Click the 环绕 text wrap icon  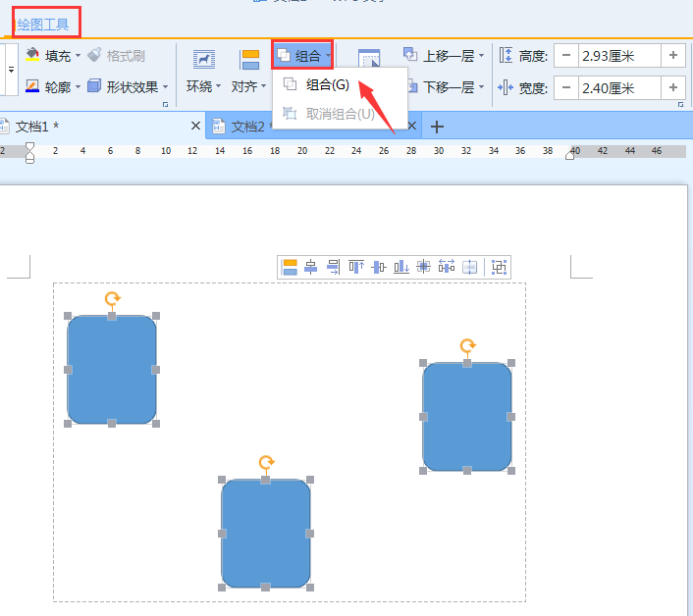pyautogui.click(x=204, y=60)
